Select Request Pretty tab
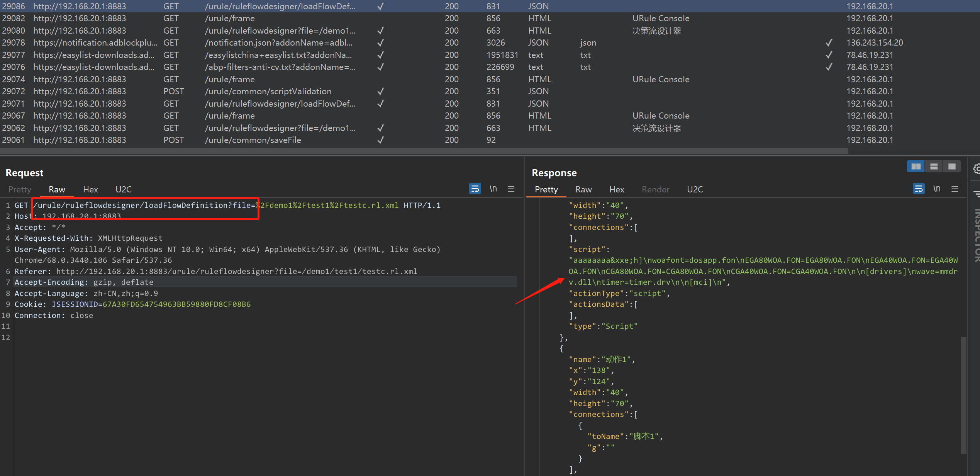The width and height of the screenshot is (980, 476). pyautogui.click(x=20, y=189)
